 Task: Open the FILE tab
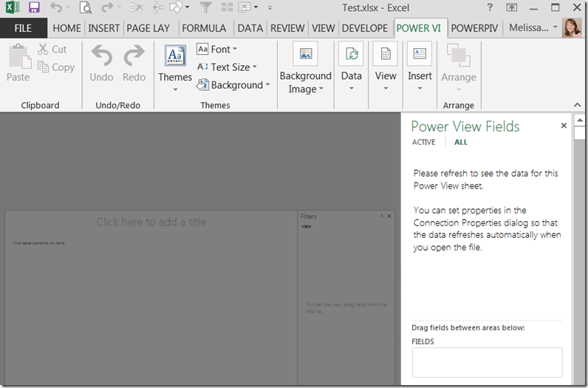23,28
